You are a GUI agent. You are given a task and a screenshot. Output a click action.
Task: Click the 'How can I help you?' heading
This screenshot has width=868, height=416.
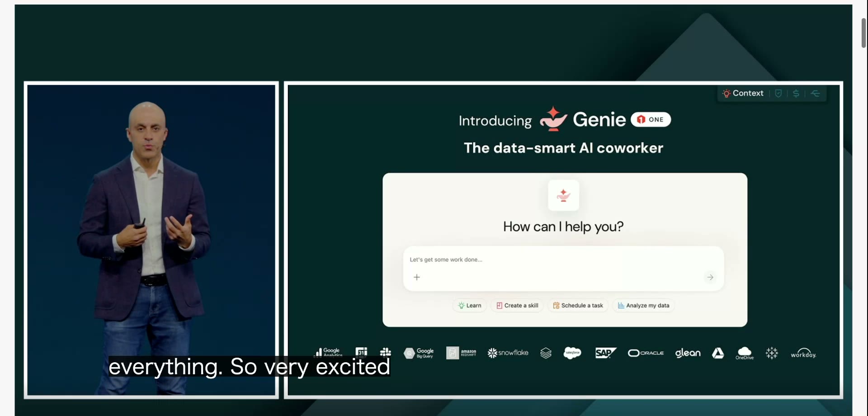563,227
